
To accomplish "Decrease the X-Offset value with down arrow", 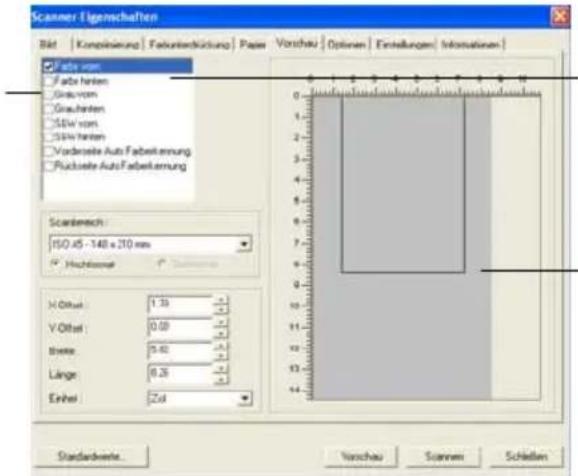I will [221, 309].
